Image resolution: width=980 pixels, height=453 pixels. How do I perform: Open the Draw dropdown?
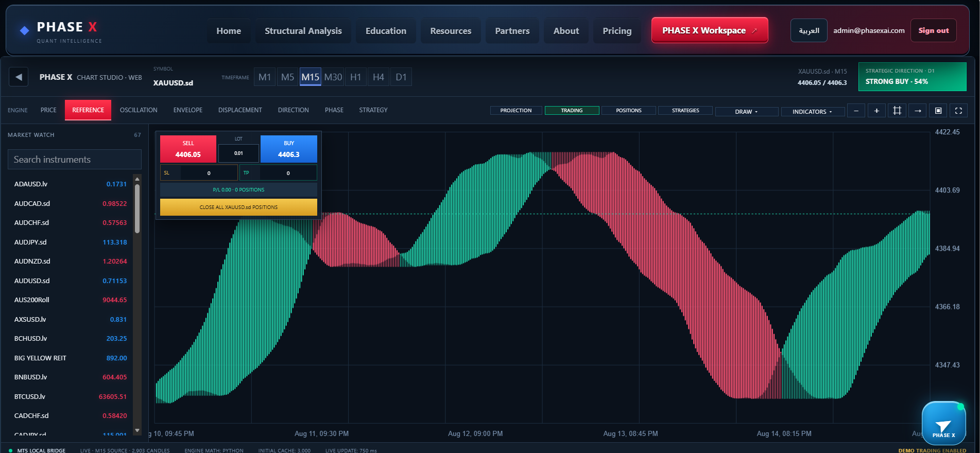pyautogui.click(x=746, y=112)
